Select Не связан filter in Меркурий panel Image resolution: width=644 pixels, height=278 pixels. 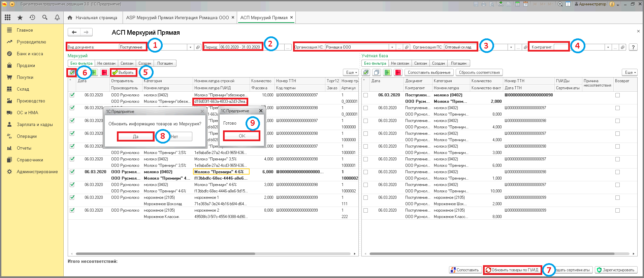(106, 63)
